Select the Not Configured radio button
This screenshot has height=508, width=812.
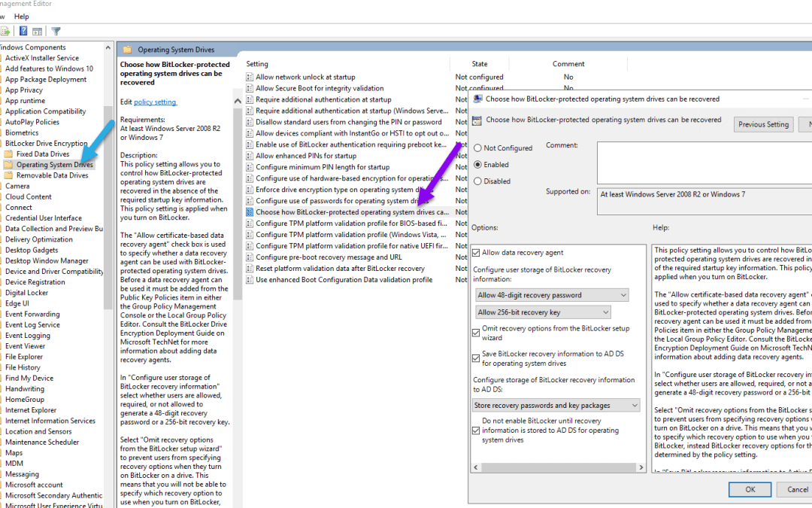[477, 148]
